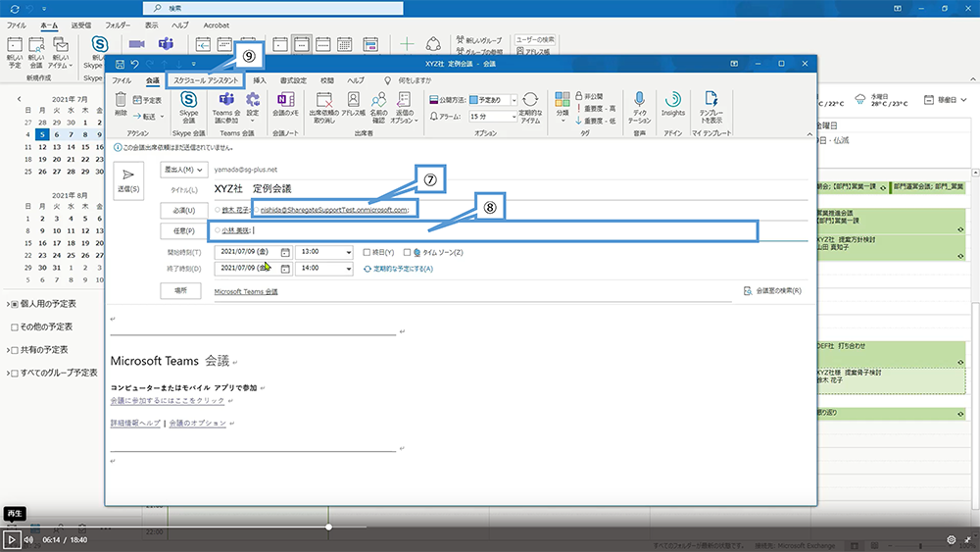Image resolution: width=980 pixels, height=552 pixels.
Task: Open Acrobat tab in main Outlook window
Action: click(x=217, y=25)
